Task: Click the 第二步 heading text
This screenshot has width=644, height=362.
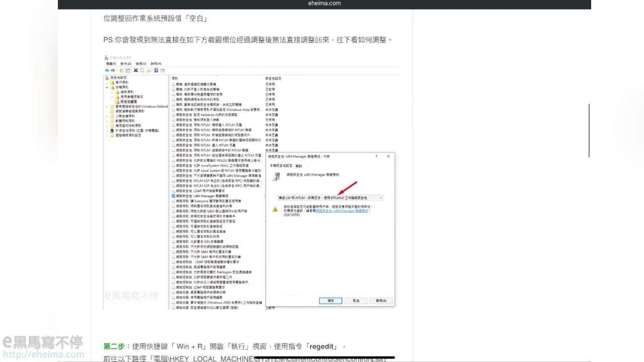Action: pos(117,346)
